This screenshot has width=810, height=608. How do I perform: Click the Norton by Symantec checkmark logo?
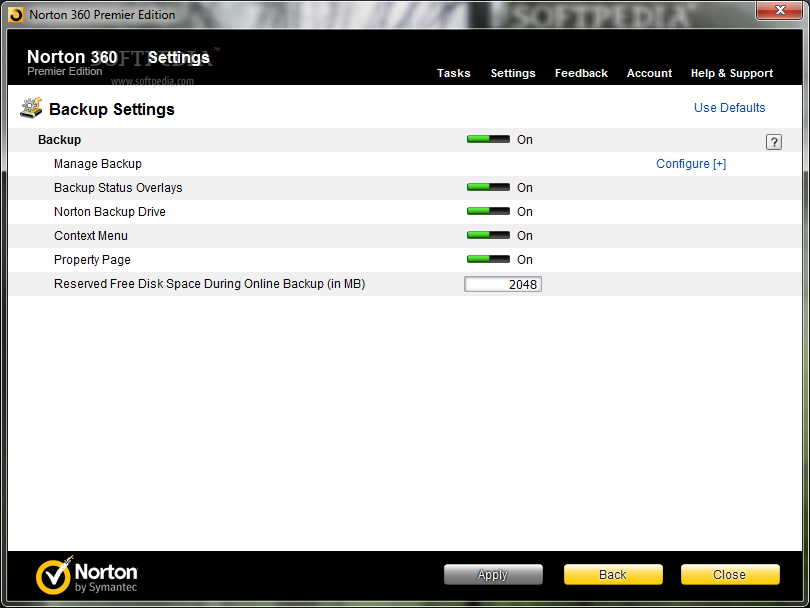[54, 575]
